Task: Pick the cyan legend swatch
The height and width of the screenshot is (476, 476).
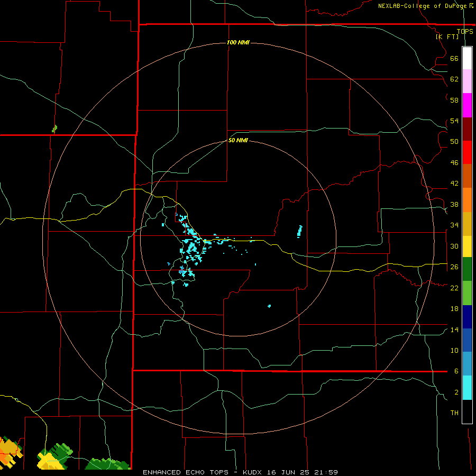Action: pyautogui.click(x=467, y=388)
